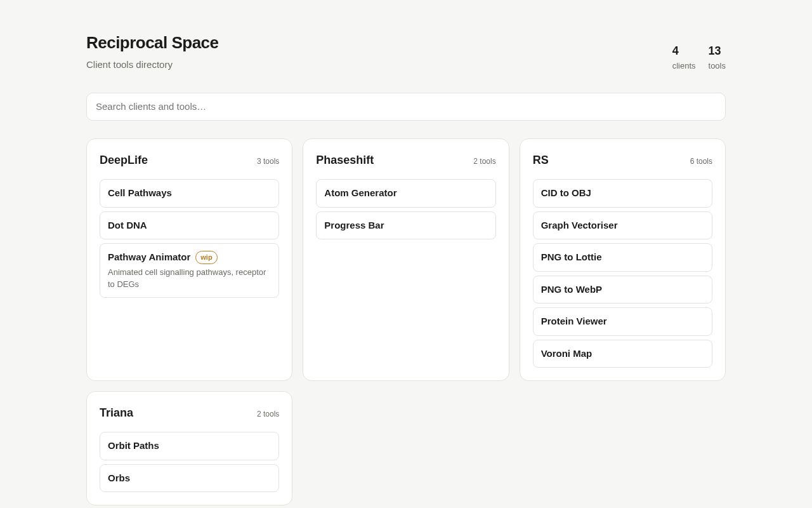This screenshot has height=508, width=812.
Task: Select the Phaseshift client heading
Action: [345, 160]
